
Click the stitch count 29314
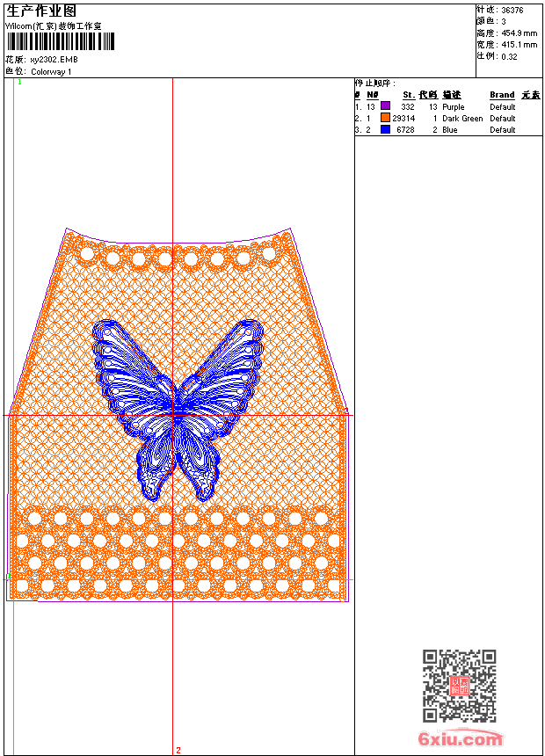[403, 119]
